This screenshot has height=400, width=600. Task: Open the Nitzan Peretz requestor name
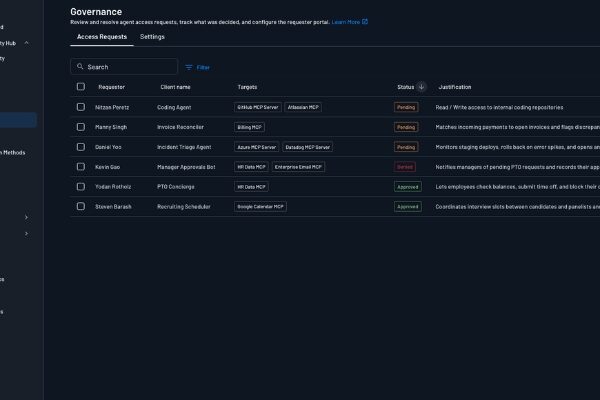point(112,107)
